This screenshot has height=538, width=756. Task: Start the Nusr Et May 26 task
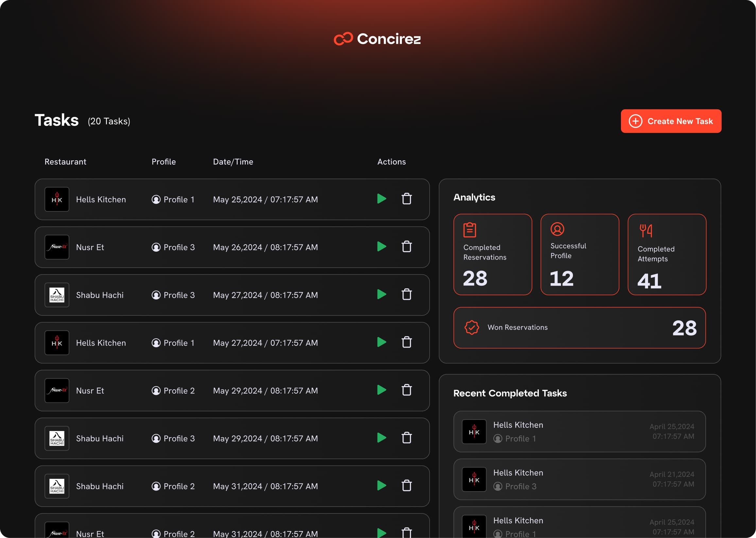pyautogui.click(x=382, y=246)
